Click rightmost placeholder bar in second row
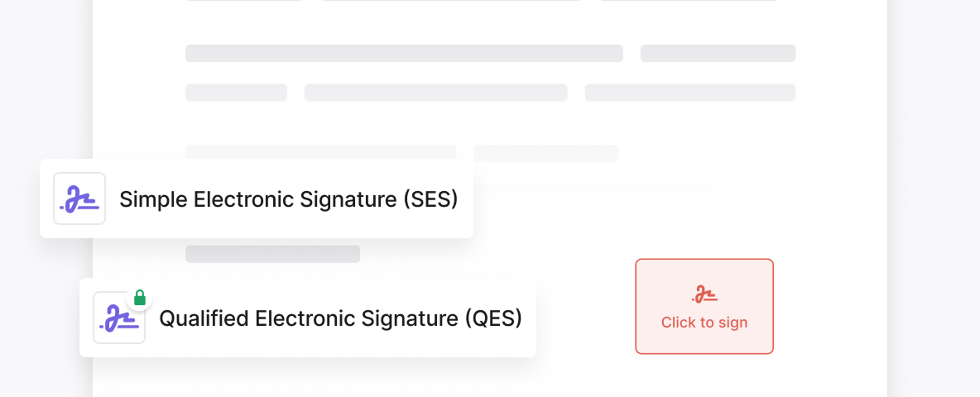Screen dimensions: 980x397 pyautogui.click(x=689, y=93)
